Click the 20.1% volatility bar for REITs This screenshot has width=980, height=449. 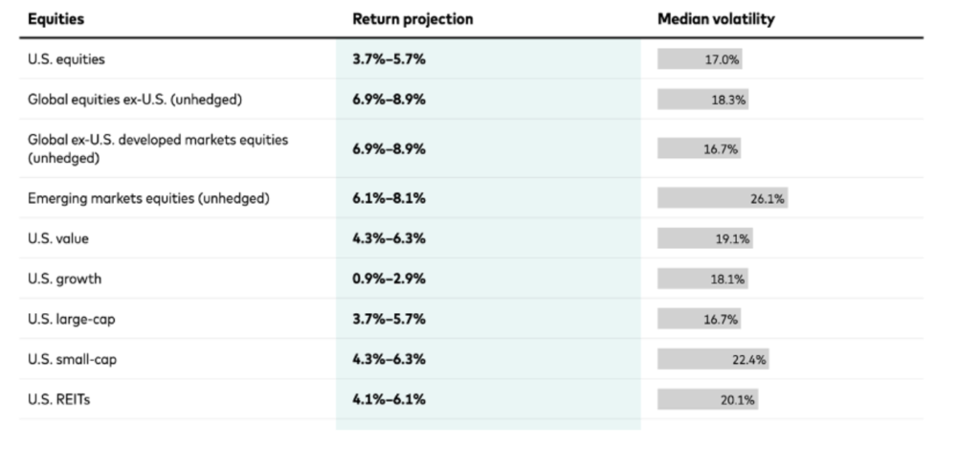(707, 399)
